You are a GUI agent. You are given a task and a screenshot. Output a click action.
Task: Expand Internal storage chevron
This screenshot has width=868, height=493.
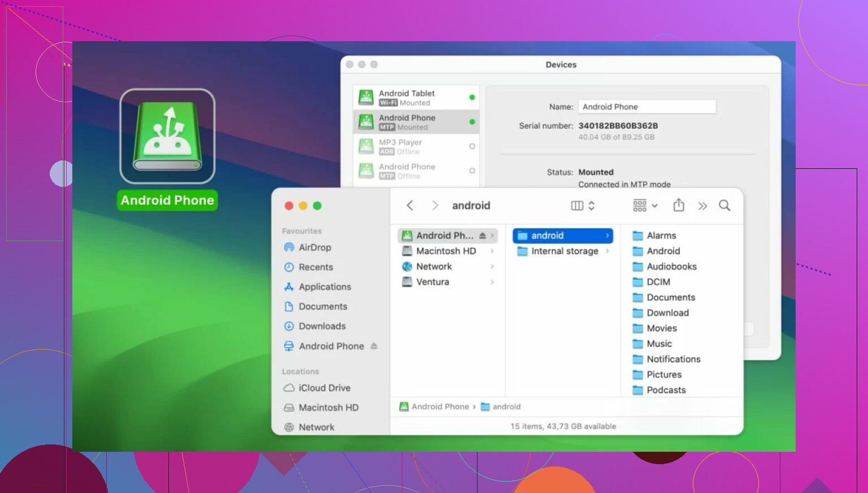click(x=607, y=251)
